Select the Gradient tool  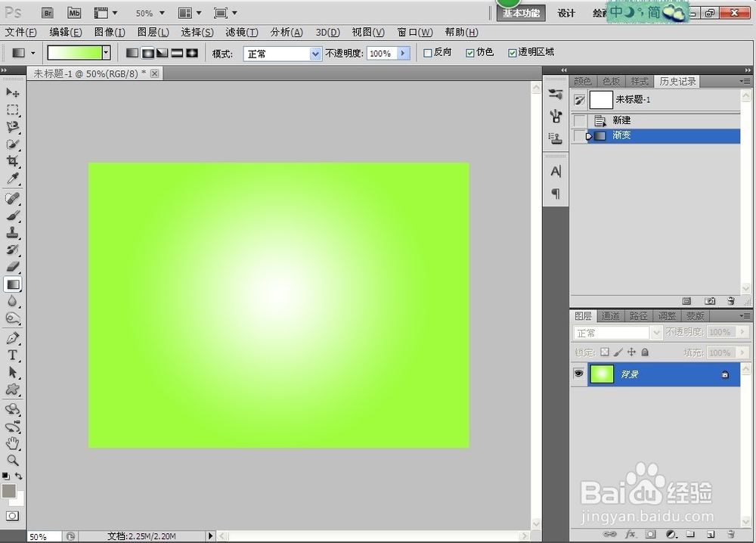click(x=13, y=284)
